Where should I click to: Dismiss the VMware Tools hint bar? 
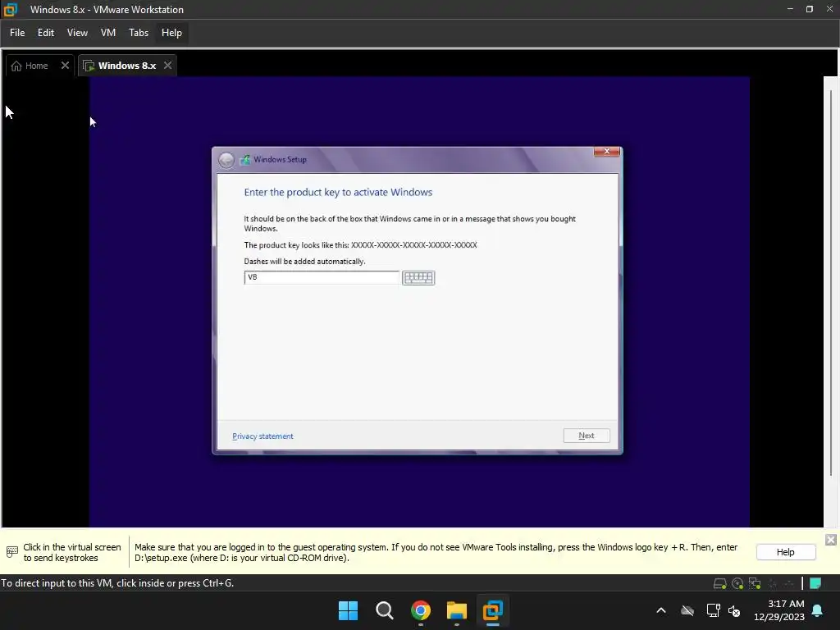pos(830,540)
